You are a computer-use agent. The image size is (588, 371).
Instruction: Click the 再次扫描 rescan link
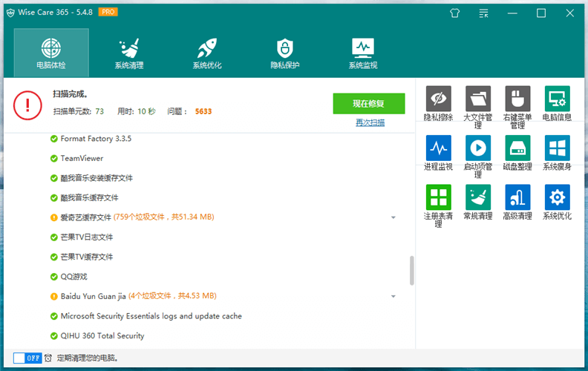(370, 122)
